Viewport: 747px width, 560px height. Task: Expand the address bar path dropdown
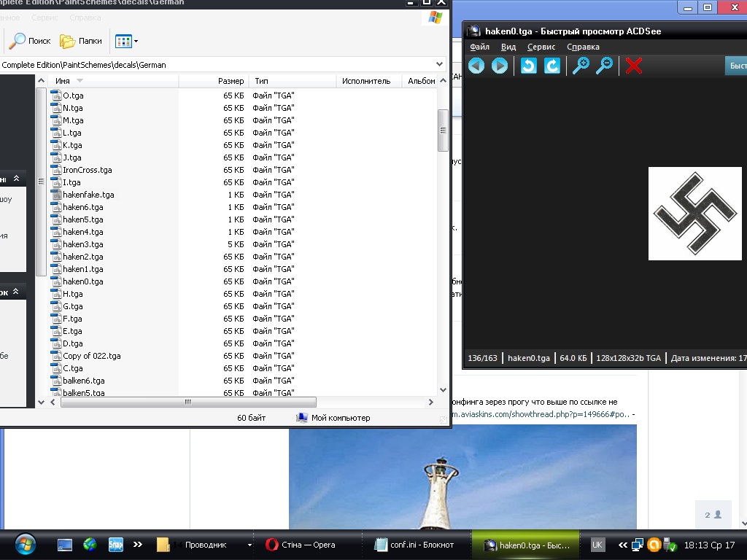[x=439, y=64]
